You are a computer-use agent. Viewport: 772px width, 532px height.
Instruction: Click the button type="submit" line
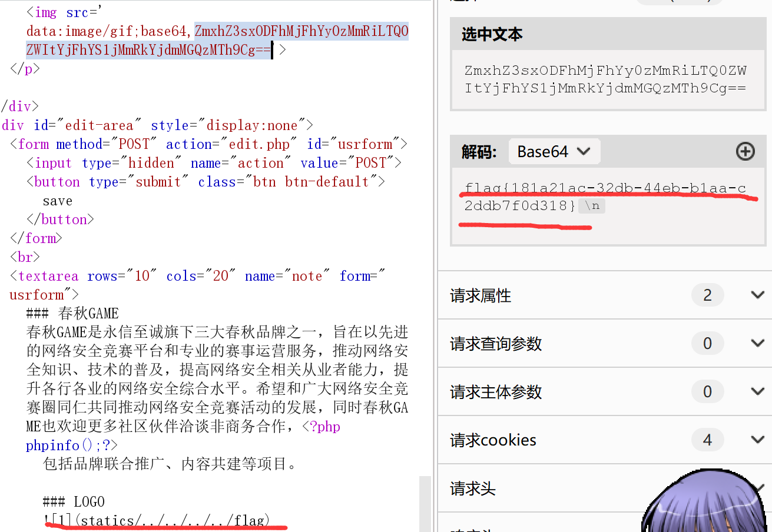pos(206,182)
